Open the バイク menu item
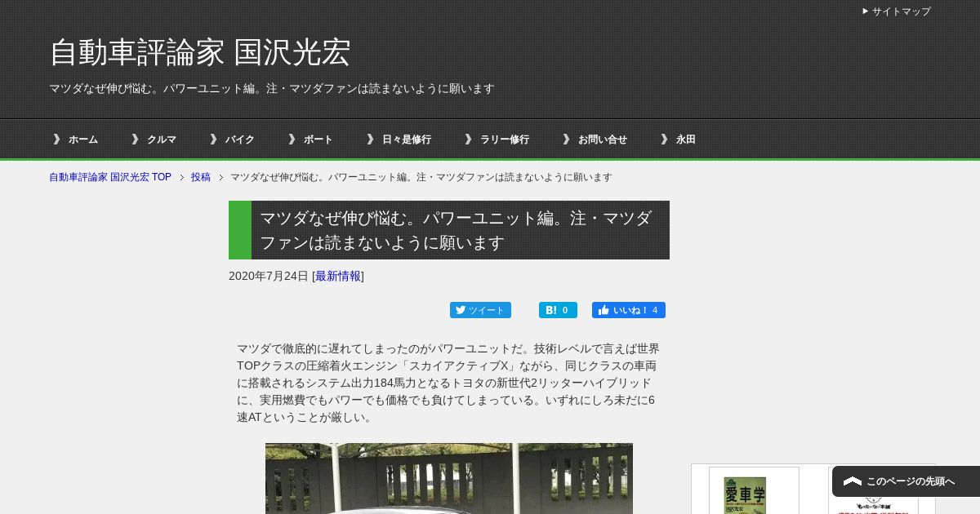This screenshot has height=514, width=980. (232, 140)
